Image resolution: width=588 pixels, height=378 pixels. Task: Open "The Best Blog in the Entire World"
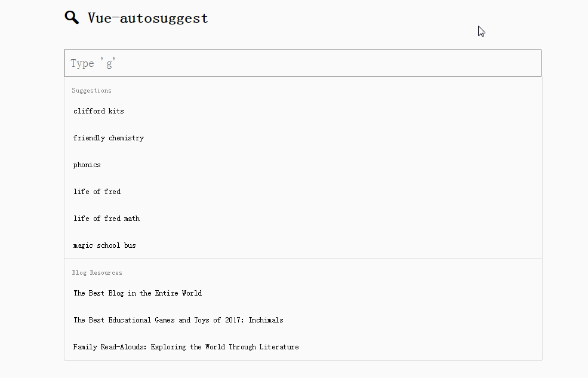[137, 293]
